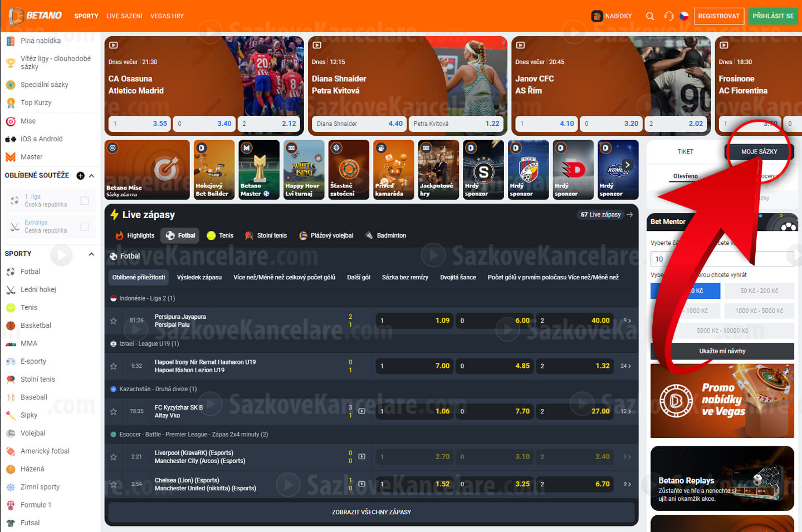Expand 9 more markets for Persipura match
The height and width of the screenshot is (532, 802).
627,321
